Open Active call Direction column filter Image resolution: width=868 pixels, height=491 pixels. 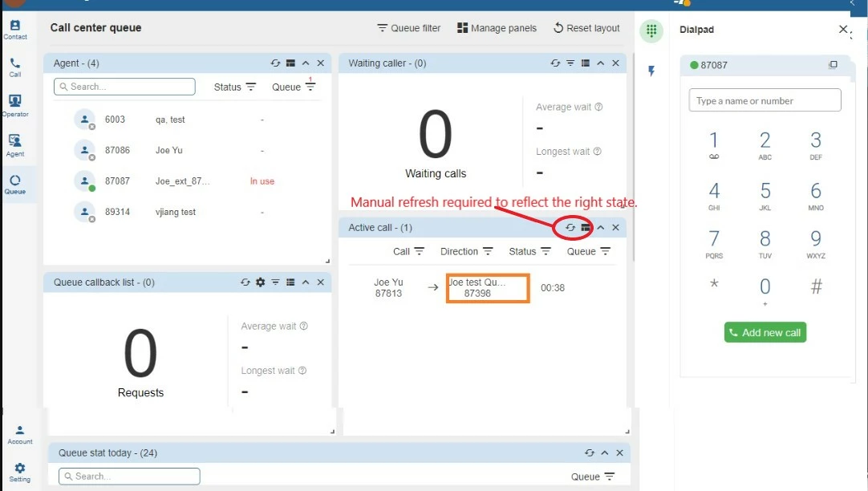click(x=466, y=251)
